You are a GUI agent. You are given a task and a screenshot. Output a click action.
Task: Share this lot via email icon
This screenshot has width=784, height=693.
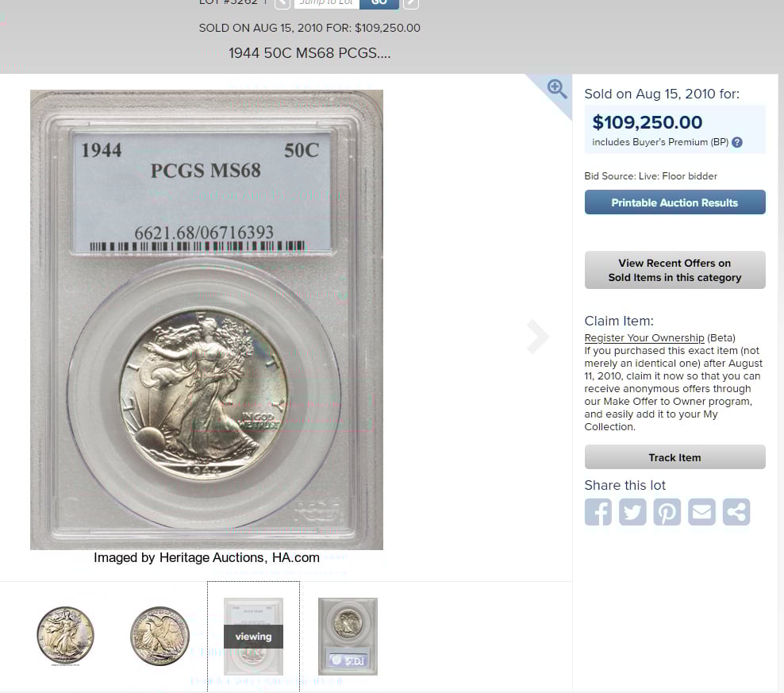coord(701,512)
